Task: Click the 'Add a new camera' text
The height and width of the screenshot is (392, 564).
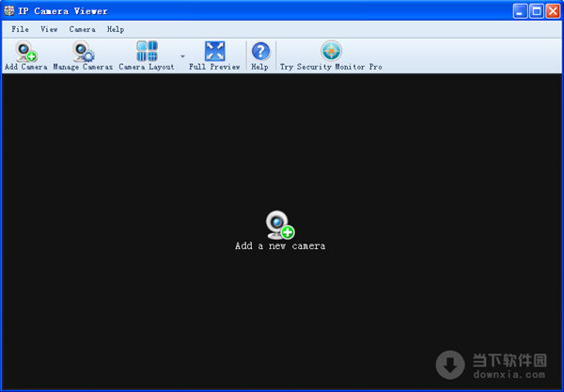Action: [x=280, y=246]
